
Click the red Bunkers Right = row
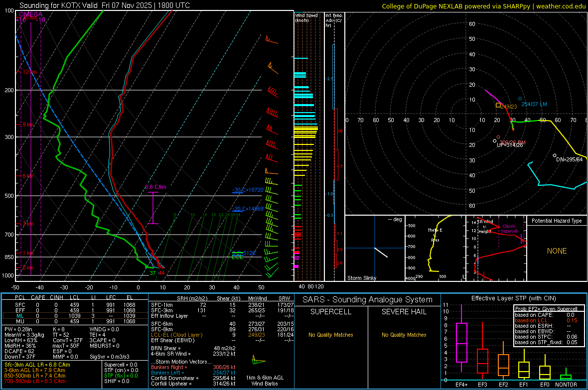[x=193, y=367]
